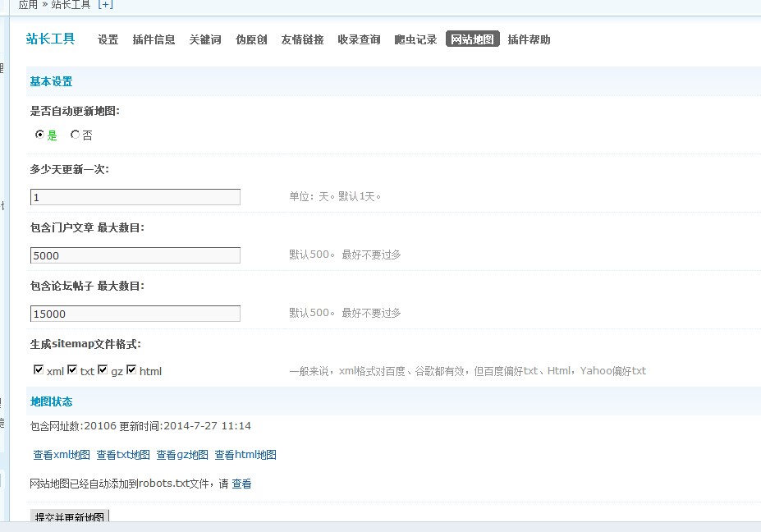Screen dimensions: 761x532
Task: Select the 网站地图 tab
Action: coord(473,39)
